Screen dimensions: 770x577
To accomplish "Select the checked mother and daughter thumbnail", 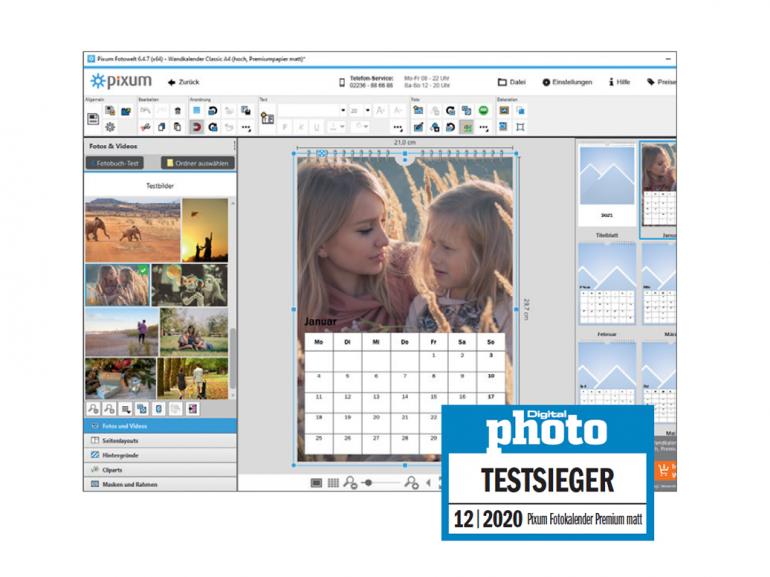I will (117, 285).
